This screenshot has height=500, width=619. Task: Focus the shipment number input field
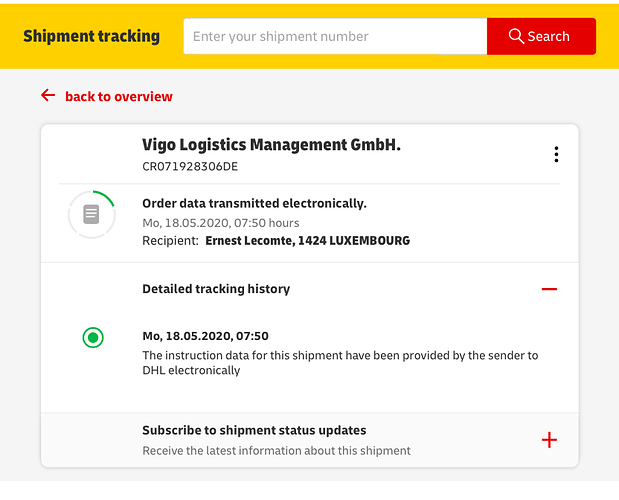click(x=335, y=36)
